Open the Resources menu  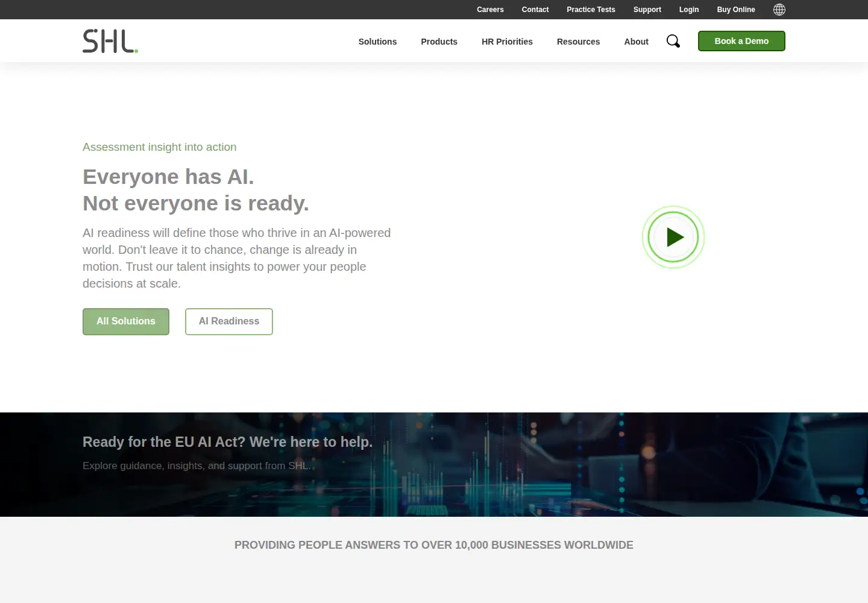coord(578,42)
